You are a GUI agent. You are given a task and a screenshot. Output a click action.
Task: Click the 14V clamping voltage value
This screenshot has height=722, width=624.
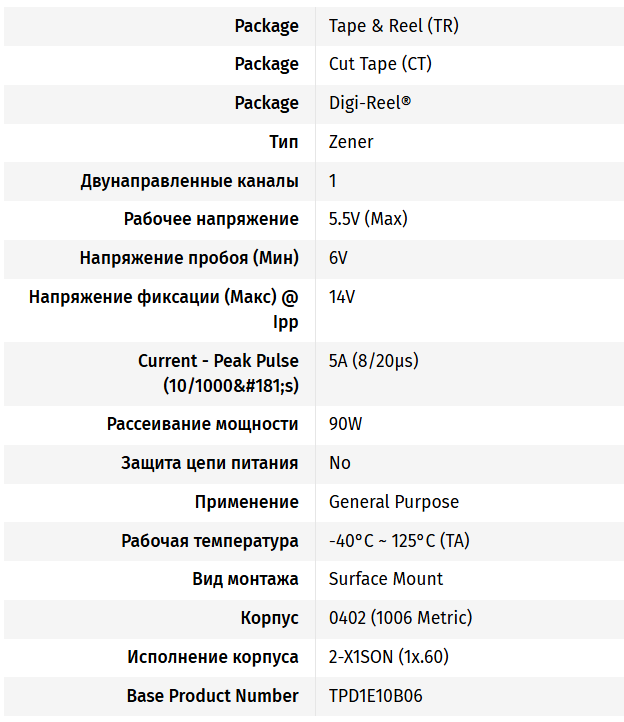342,297
